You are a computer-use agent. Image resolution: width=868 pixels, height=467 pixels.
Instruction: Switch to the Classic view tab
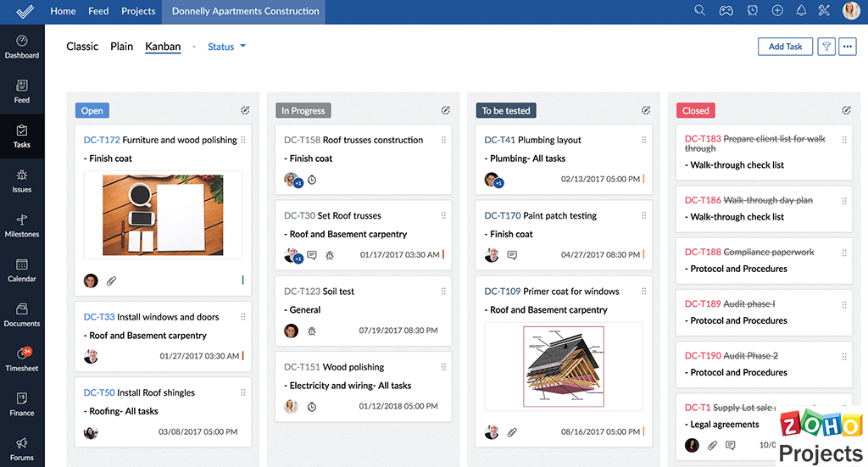pos(82,47)
